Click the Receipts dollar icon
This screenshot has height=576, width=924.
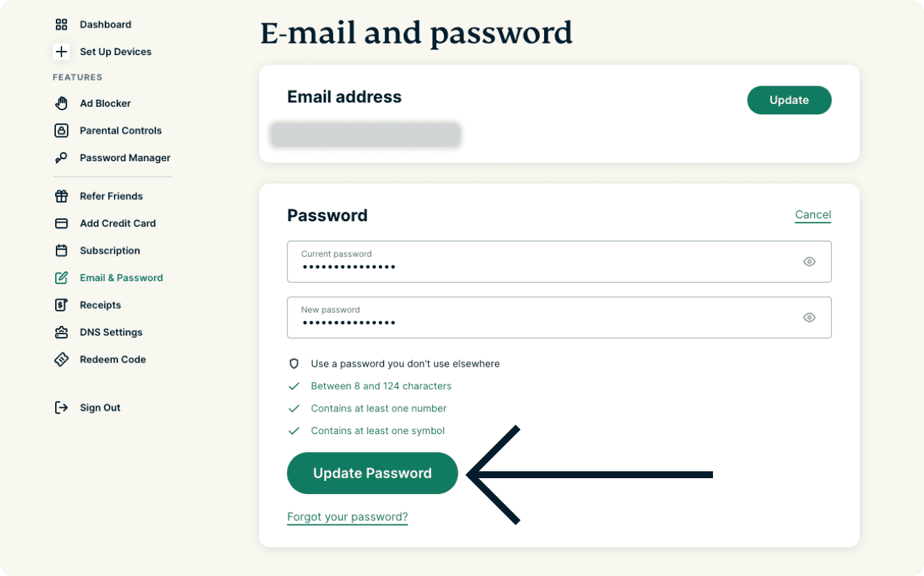[61, 305]
